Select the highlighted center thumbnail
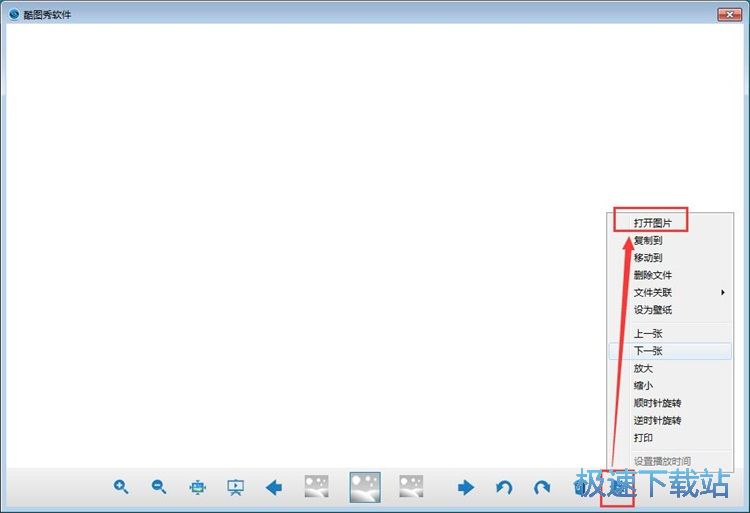 (x=365, y=487)
